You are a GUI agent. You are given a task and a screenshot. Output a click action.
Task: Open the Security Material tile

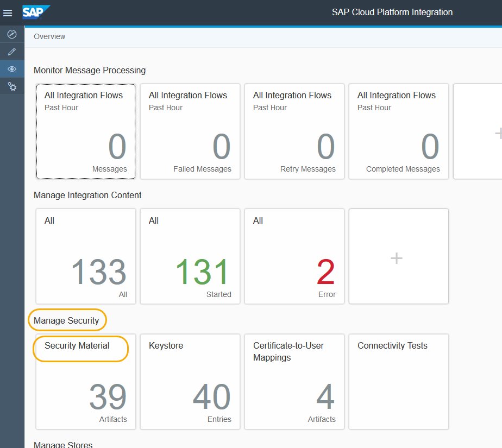point(85,381)
